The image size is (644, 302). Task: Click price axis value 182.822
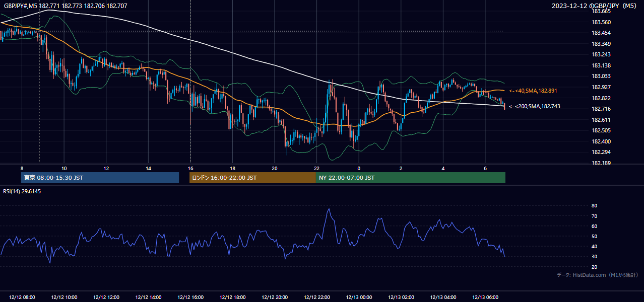[x=601, y=98]
